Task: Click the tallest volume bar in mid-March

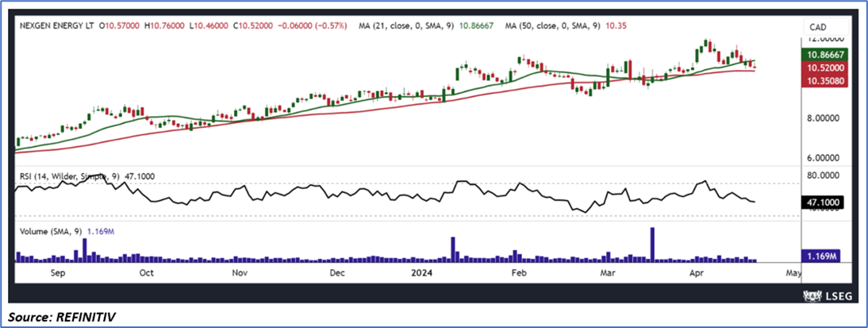Action: 652,245
